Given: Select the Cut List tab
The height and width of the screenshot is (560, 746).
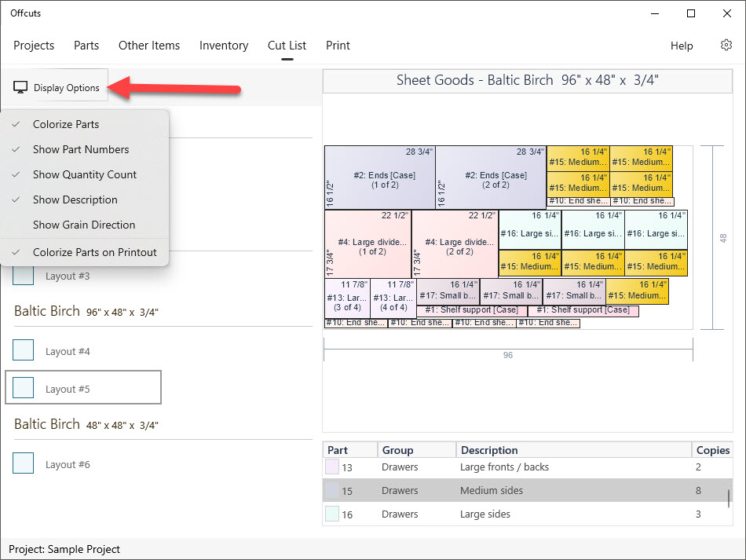Looking at the screenshot, I should (287, 46).
